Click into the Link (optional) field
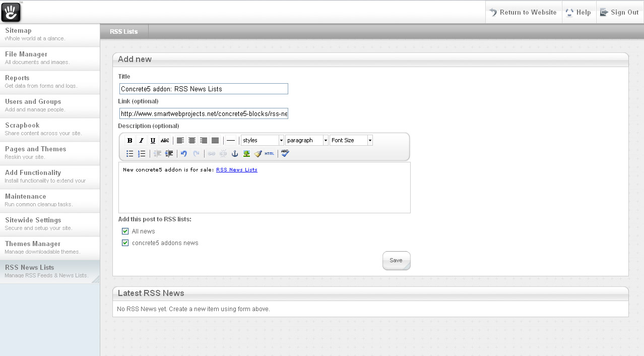 [x=204, y=113]
